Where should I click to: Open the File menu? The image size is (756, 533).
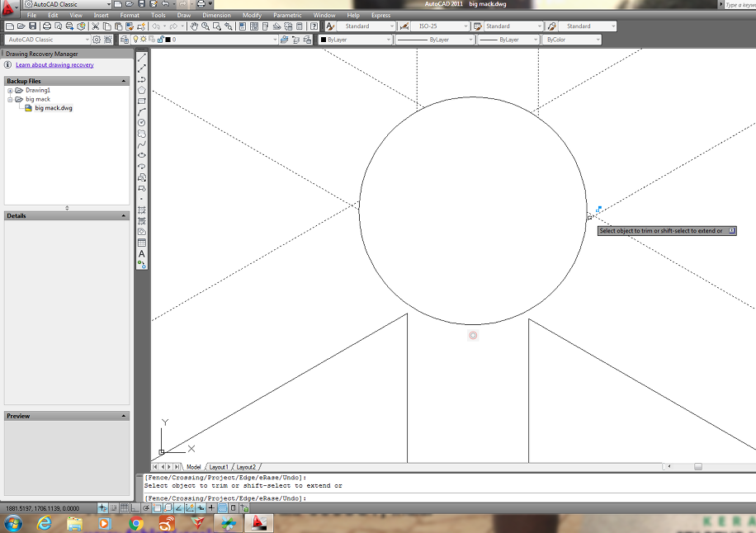pos(32,16)
